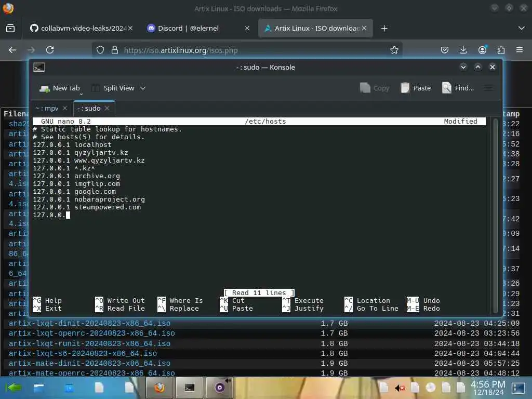Image resolution: width=532 pixels, height=399 pixels.
Task: Open a new Firefox tab
Action: tap(384, 29)
